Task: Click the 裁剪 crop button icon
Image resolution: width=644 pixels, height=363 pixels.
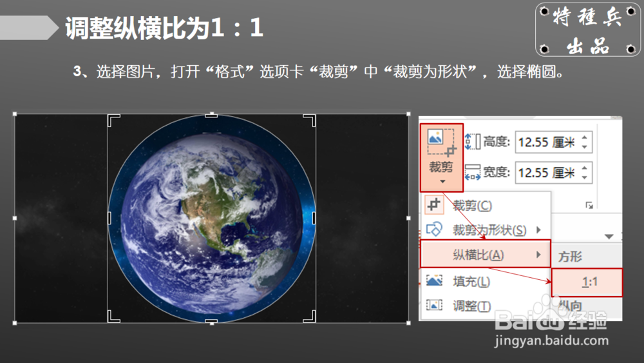Action: click(x=441, y=142)
